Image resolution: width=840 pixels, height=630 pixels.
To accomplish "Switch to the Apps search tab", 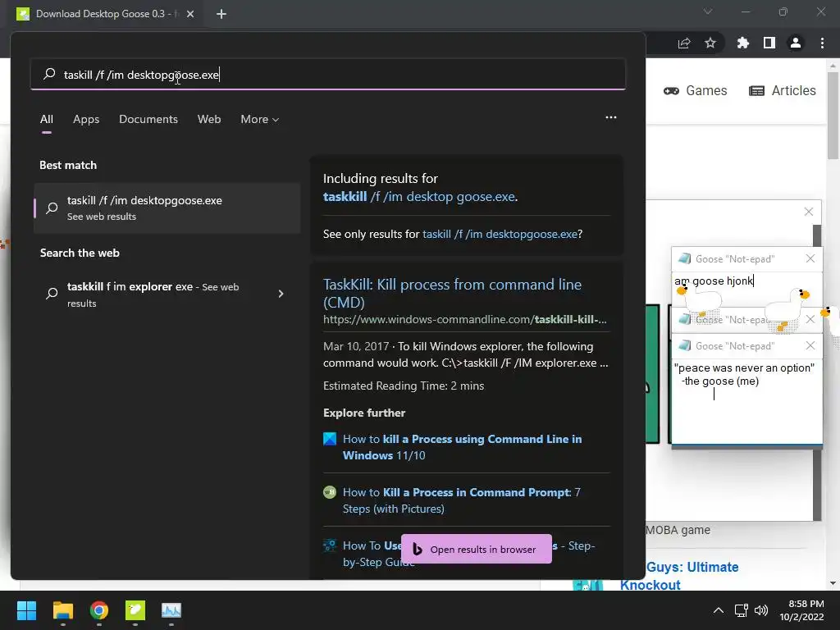I will pos(86,119).
